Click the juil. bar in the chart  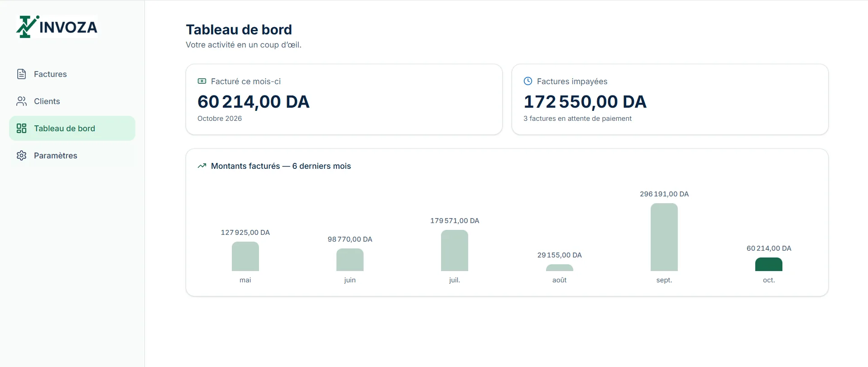pyautogui.click(x=455, y=251)
